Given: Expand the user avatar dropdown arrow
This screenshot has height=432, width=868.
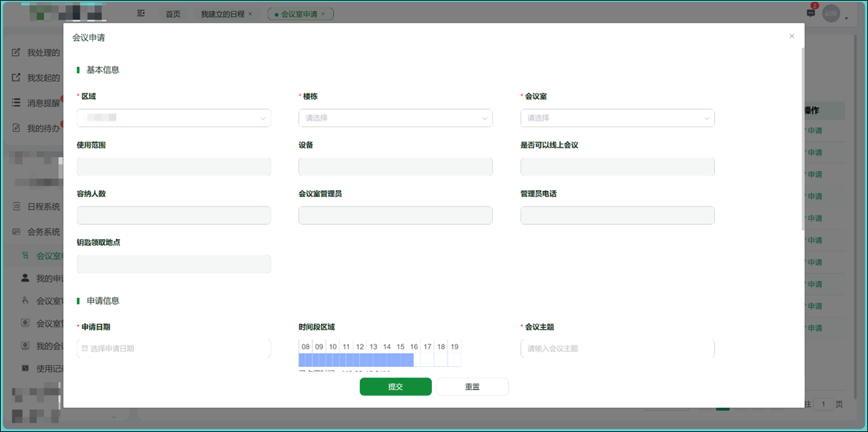Looking at the screenshot, I should (846, 18).
